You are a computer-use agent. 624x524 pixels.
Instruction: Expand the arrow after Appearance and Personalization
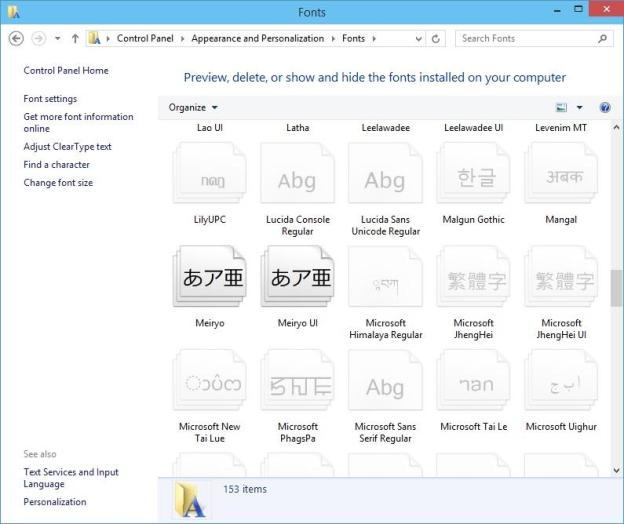[x=333, y=39]
